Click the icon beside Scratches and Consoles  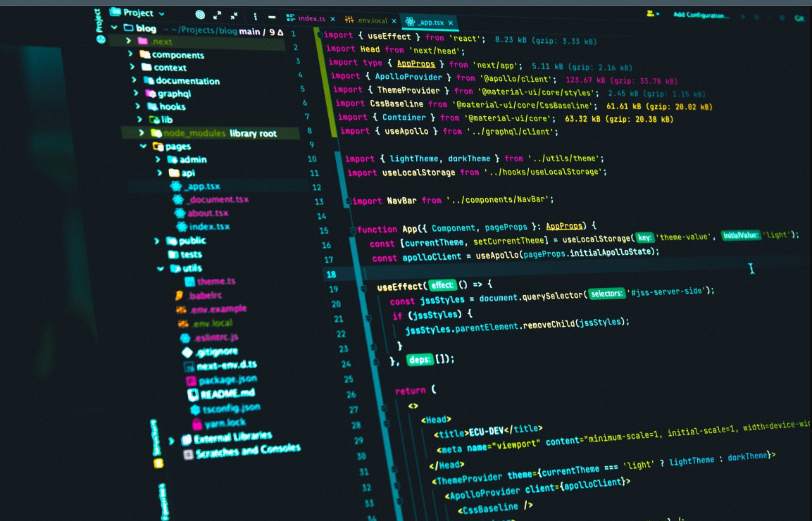pos(188,454)
